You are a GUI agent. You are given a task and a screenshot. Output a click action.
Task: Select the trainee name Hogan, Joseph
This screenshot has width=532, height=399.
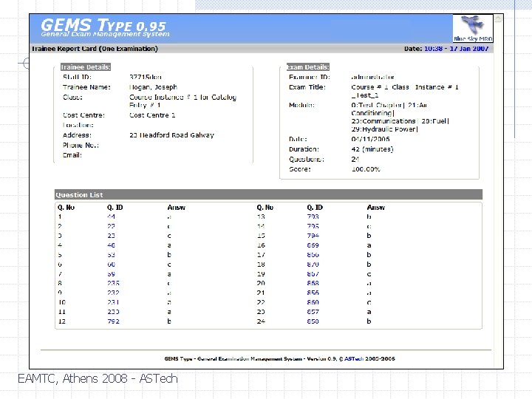pyautogui.click(x=154, y=87)
